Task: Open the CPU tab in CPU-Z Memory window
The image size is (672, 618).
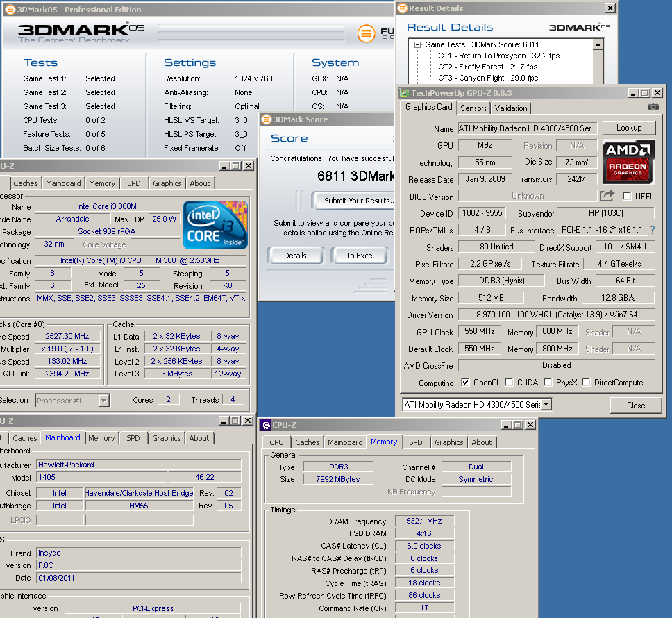Action: 276,442
